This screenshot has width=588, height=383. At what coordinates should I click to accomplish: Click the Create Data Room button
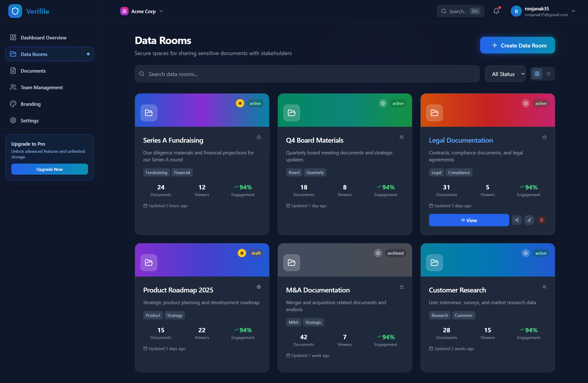[517, 45]
